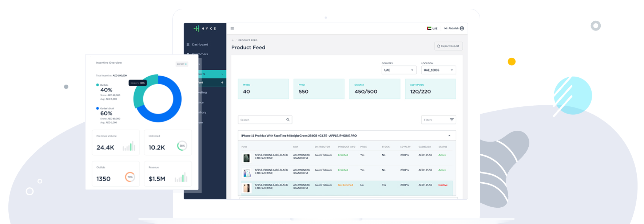
Task: Select the gold iPhone thumbnail in third row
Action: [247, 188]
